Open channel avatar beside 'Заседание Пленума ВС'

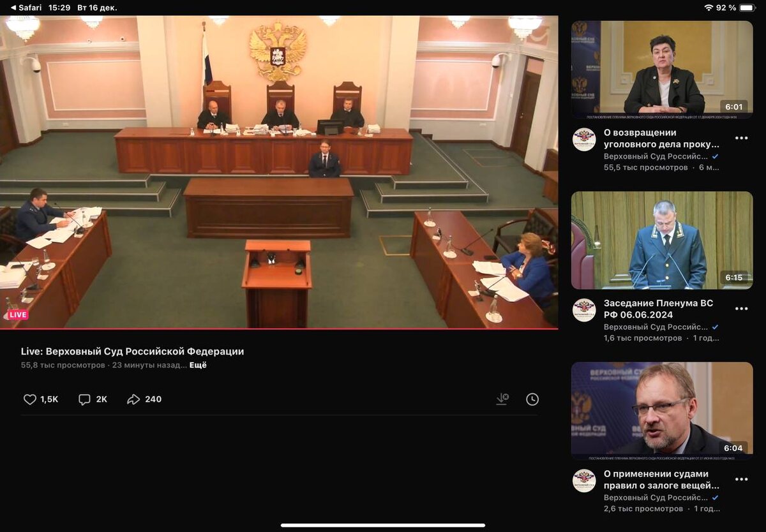(584, 310)
